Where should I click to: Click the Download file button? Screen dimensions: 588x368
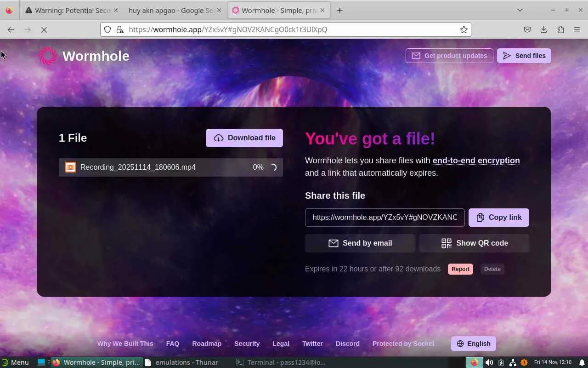pyautogui.click(x=244, y=138)
